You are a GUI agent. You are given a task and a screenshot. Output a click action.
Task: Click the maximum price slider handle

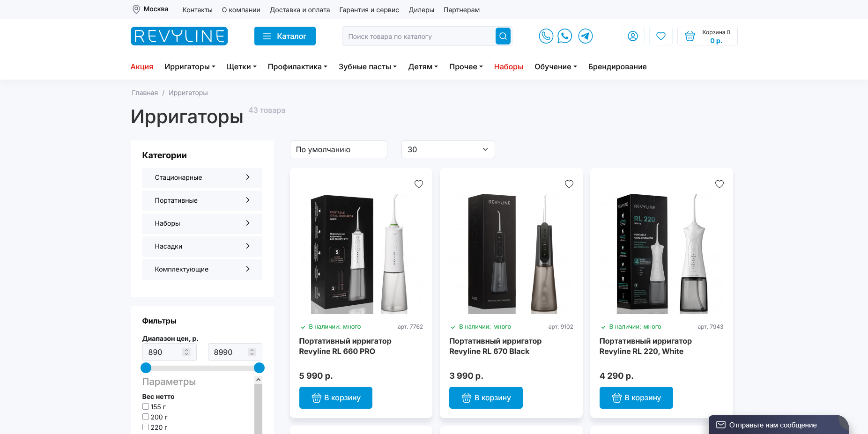[x=259, y=368]
